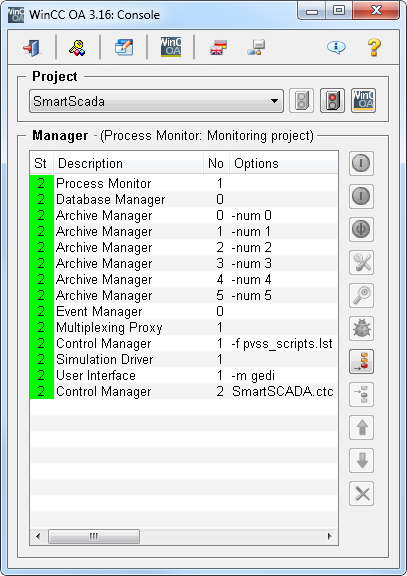
Task: Select Archive Manager with -num 1
Action: [184, 231]
